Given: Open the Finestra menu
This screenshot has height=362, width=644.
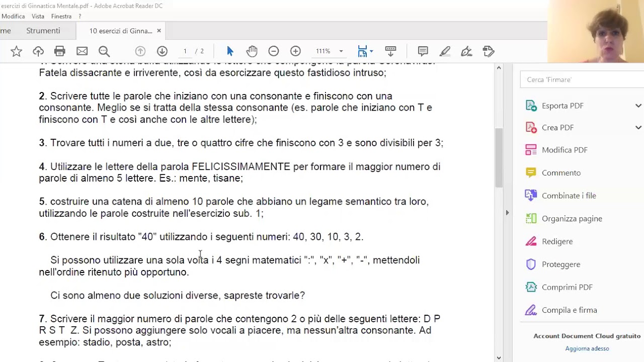Looking at the screenshot, I should click(61, 16).
